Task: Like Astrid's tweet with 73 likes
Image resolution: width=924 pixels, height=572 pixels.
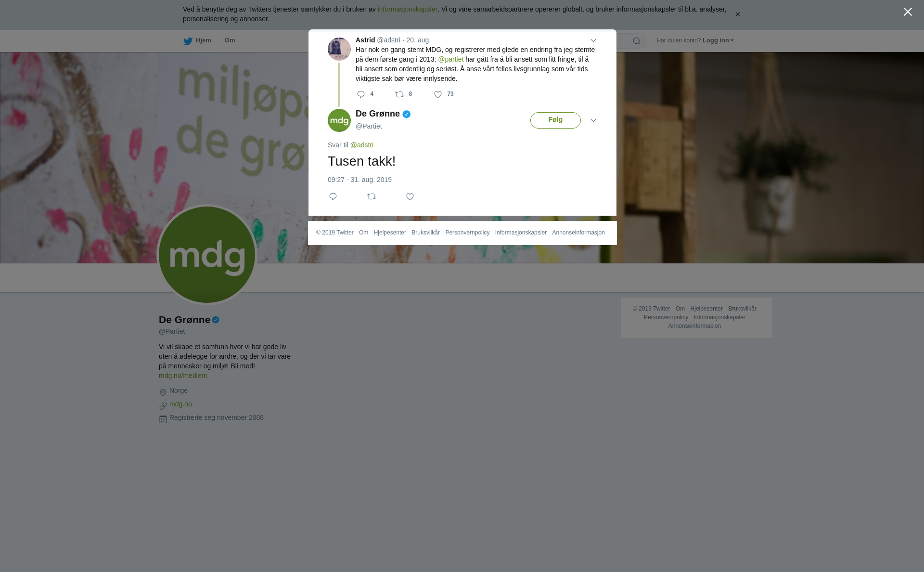Action: [x=438, y=94]
